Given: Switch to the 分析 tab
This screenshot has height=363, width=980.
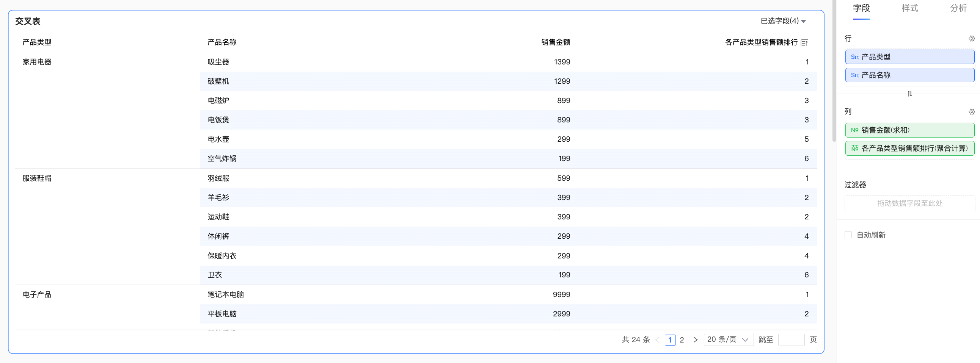Looking at the screenshot, I should tap(958, 8).
